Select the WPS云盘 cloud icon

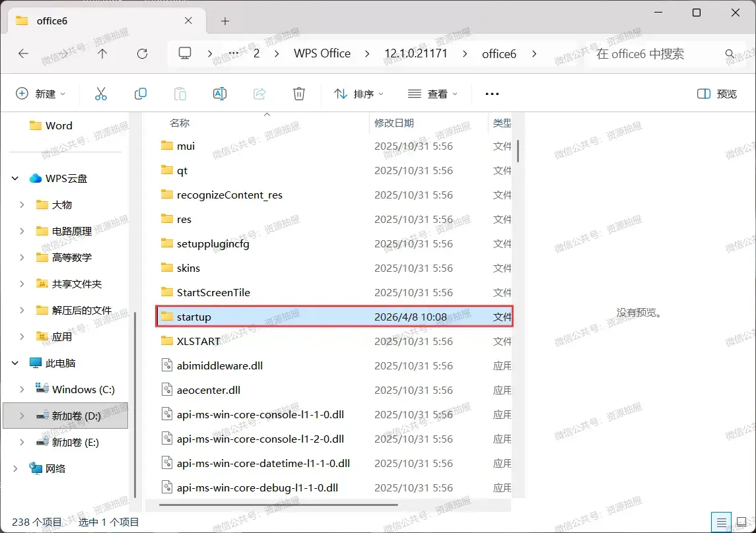tap(35, 178)
